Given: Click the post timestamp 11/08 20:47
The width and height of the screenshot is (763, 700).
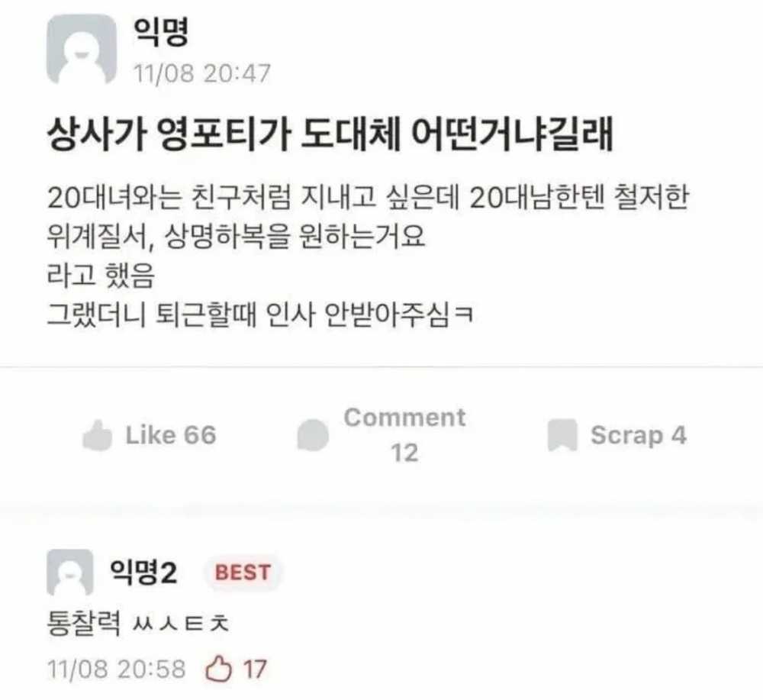Looking at the screenshot, I should pyautogui.click(x=202, y=73).
